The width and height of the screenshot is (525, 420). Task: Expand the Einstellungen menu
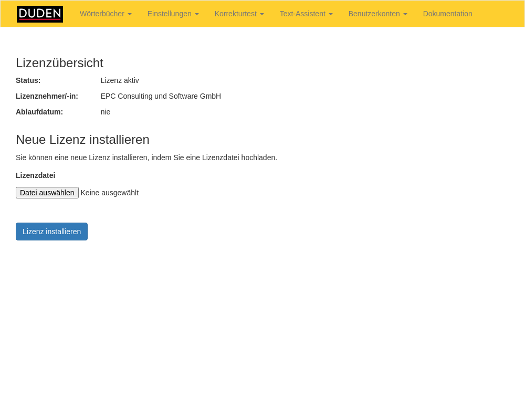click(x=173, y=14)
